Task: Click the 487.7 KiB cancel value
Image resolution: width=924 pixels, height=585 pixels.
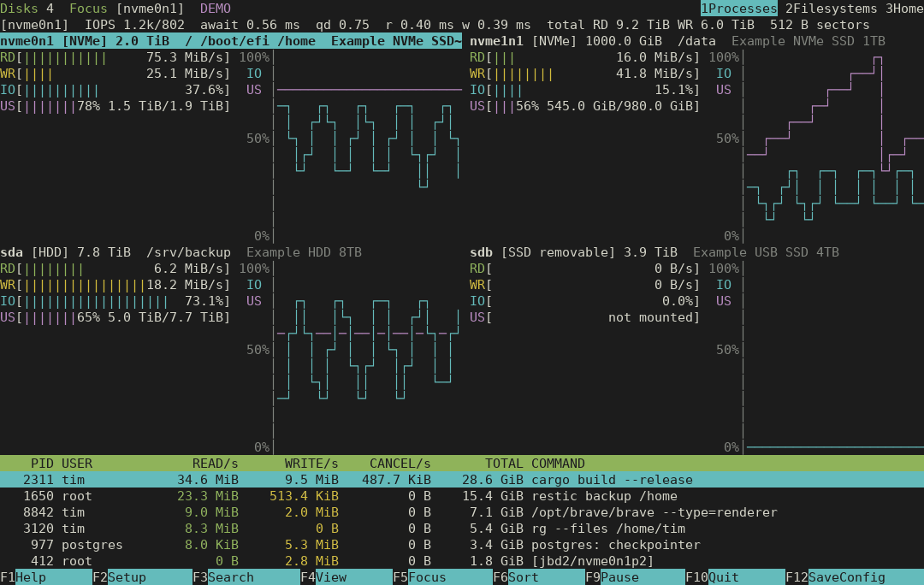Action: (x=397, y=480)
